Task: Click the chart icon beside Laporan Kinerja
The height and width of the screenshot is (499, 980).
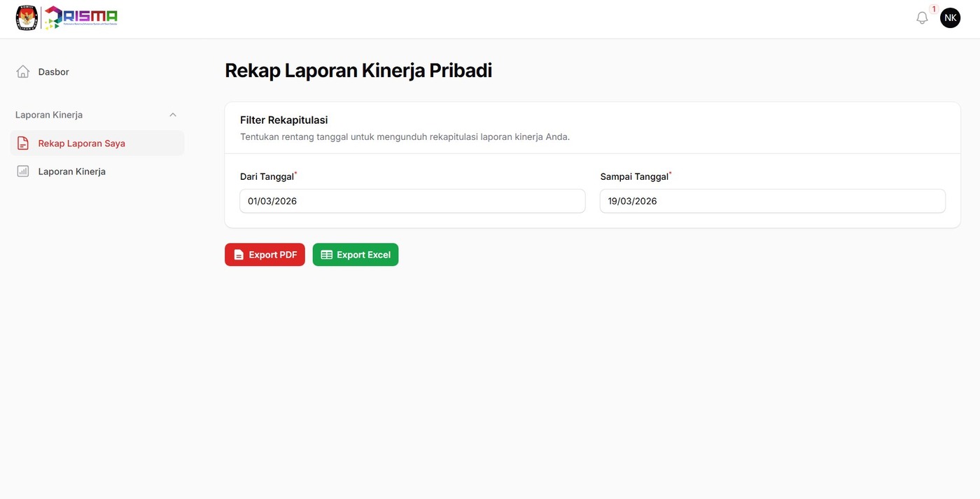Action: click(x=22, y=171)
